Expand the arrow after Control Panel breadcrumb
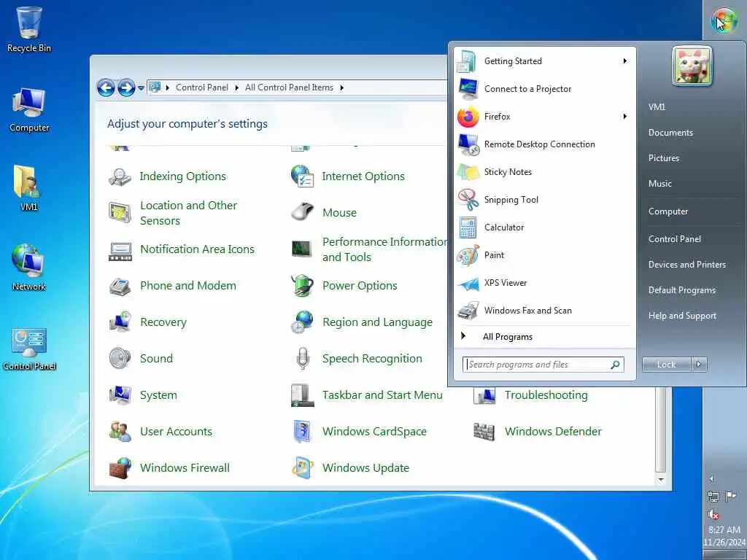The height and width of the screenshot is (560, 747). 236,87
